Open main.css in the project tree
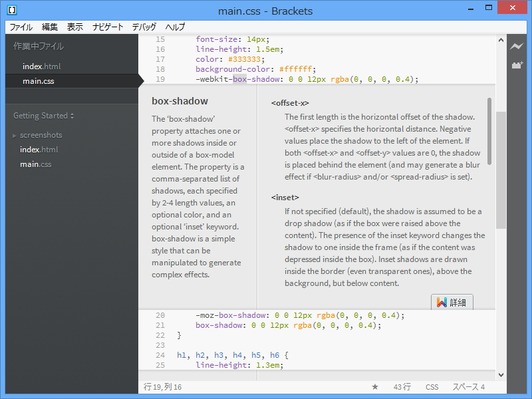The width and height of the screenshot is (532, 399). pyautogui.click(x=36, y=164)
